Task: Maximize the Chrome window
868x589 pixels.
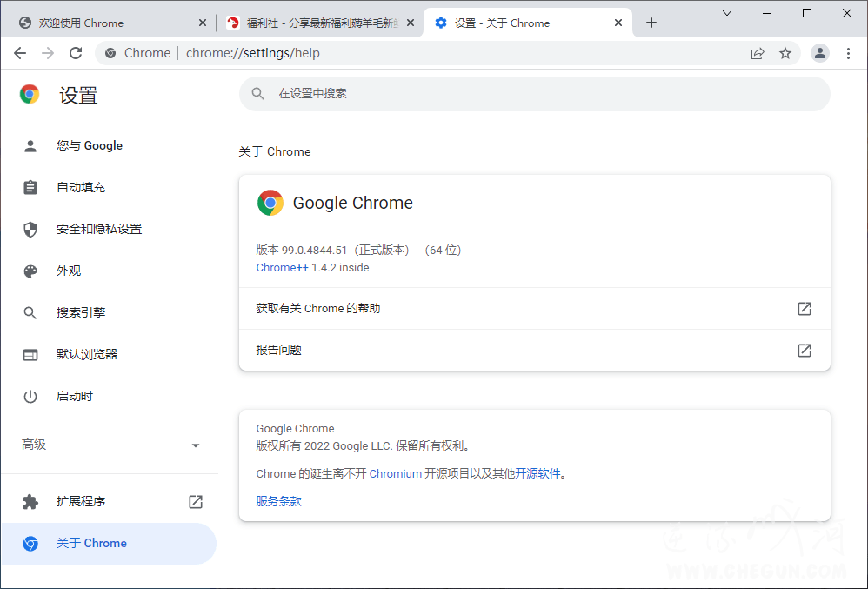Action: 807,13
